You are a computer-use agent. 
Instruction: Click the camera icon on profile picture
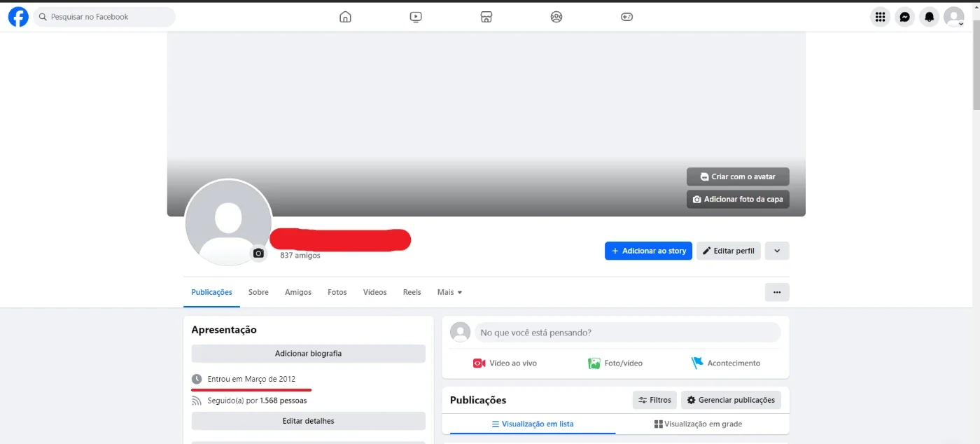[x=259, y=254]
